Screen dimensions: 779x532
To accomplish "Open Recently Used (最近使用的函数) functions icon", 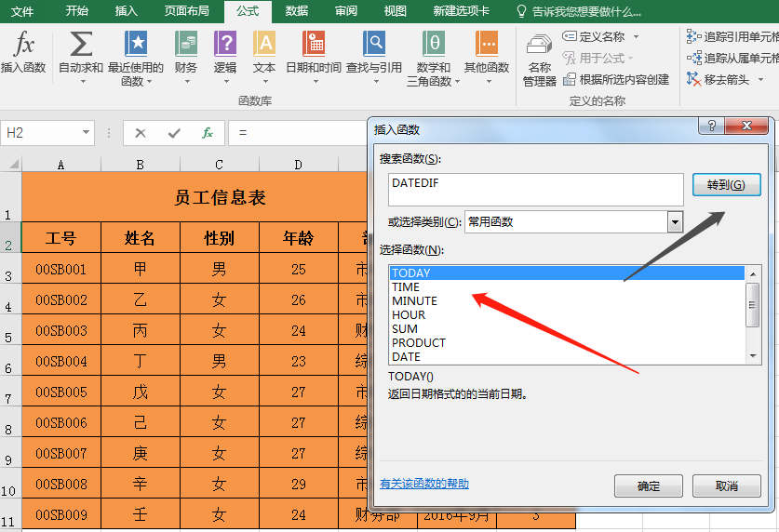I will coord(136,43).
